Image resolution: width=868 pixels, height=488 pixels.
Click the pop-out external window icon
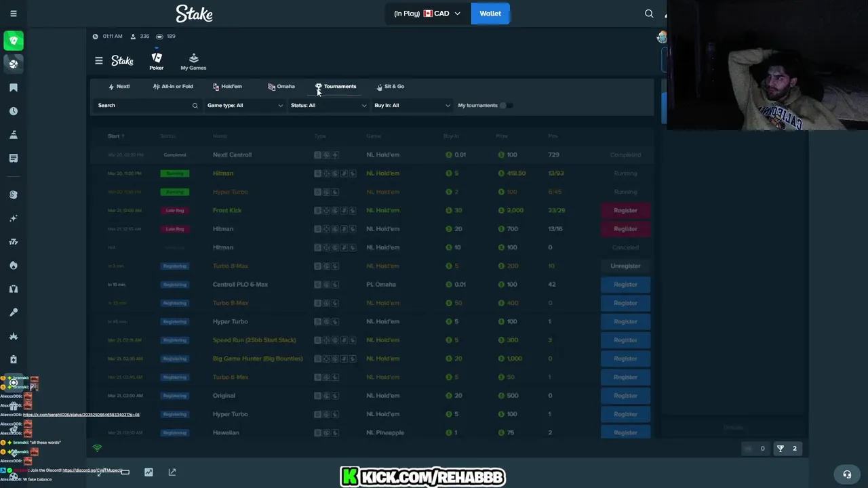coord(172,472)
